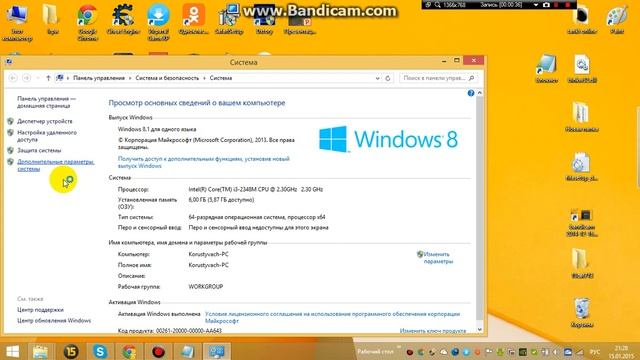640x360 pixels.
Task: Select 'Панель управления' breadcrumb
Action: point(99,78)
